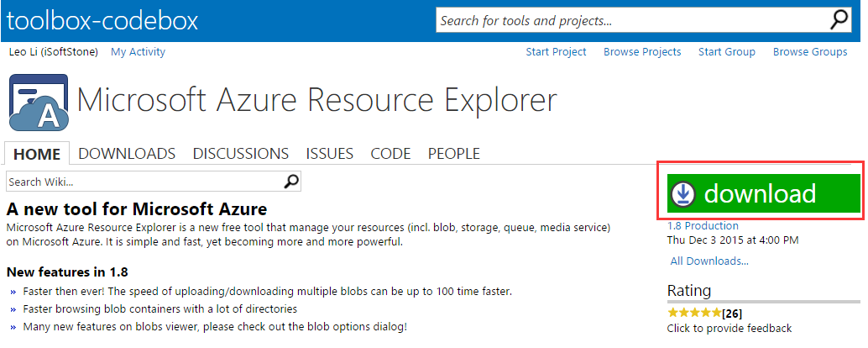The image size is (868, 348).
Task: Click the Wiki search magnifier icon
Action: (x=291, y=181)
